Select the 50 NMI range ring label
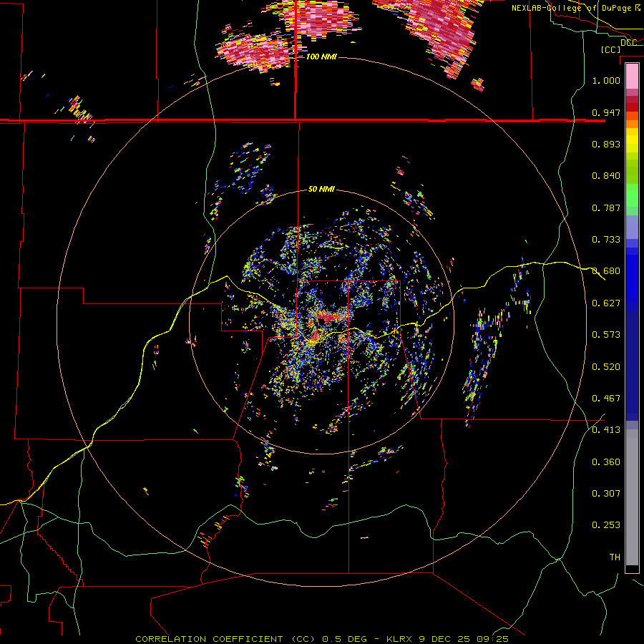 (321, 190)
